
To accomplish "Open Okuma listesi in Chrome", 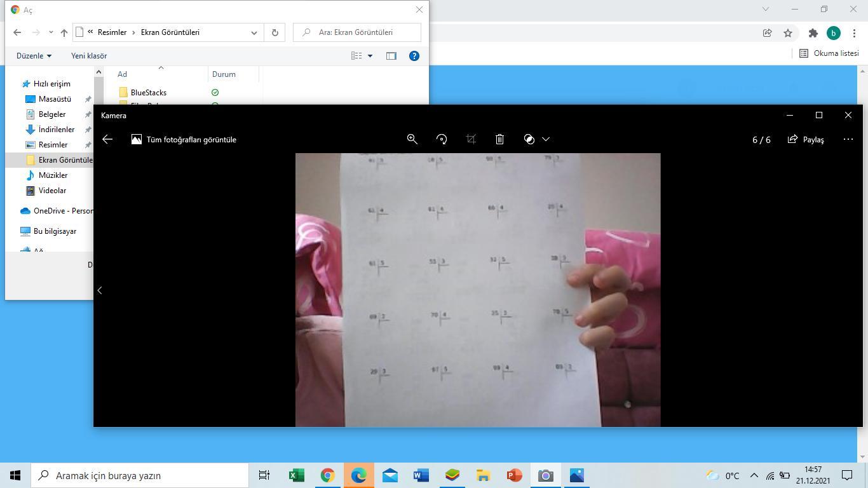I will pyautogui.click(x=829, y=53).
